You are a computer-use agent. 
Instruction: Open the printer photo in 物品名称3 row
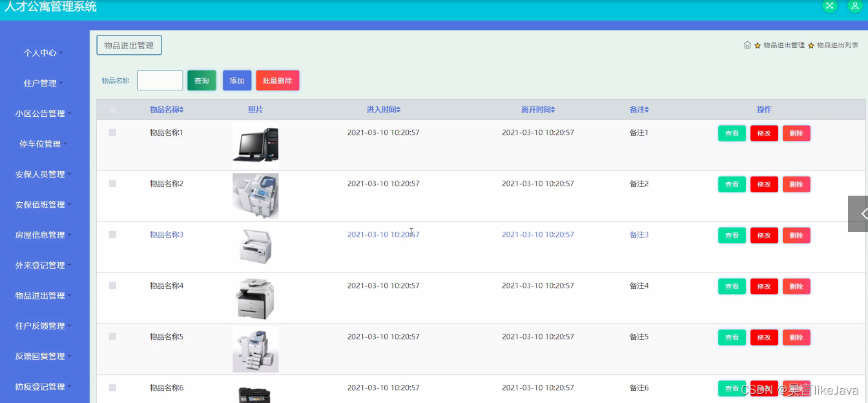click(256, 247)
